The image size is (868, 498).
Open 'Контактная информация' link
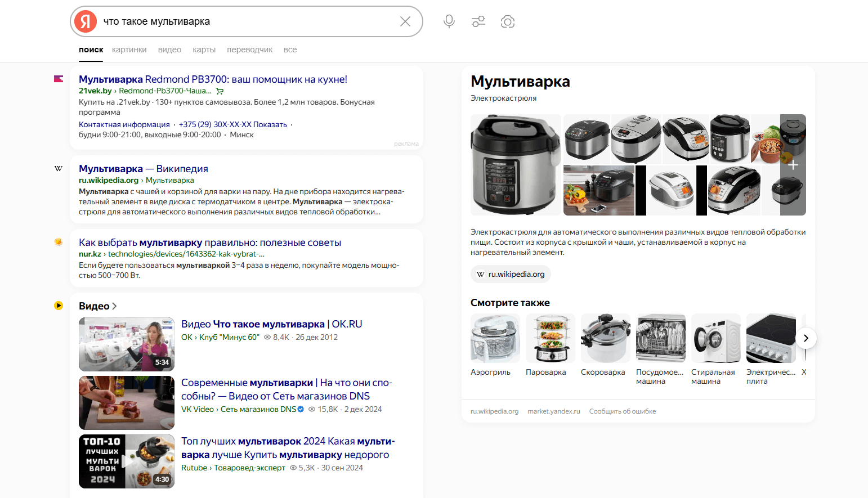[124, 124]
